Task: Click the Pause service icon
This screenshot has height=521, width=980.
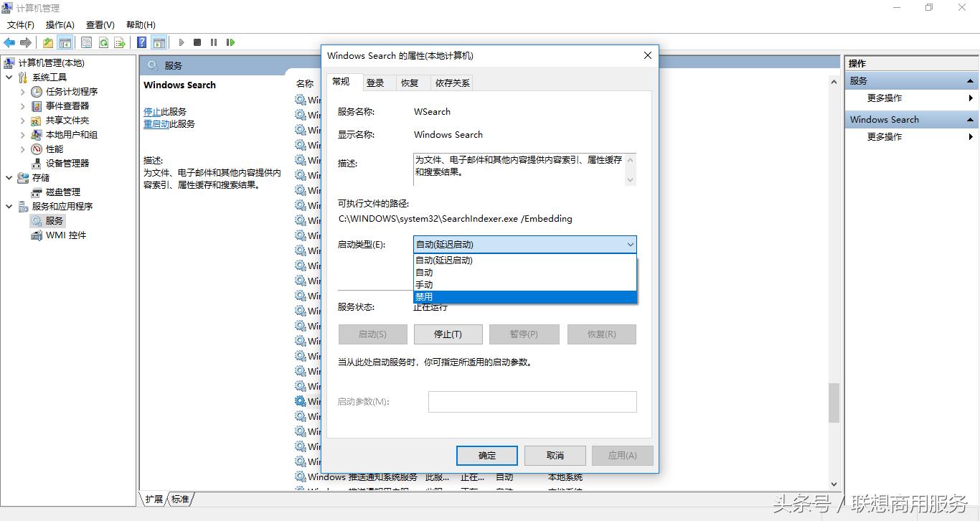Action: (213, 42)
